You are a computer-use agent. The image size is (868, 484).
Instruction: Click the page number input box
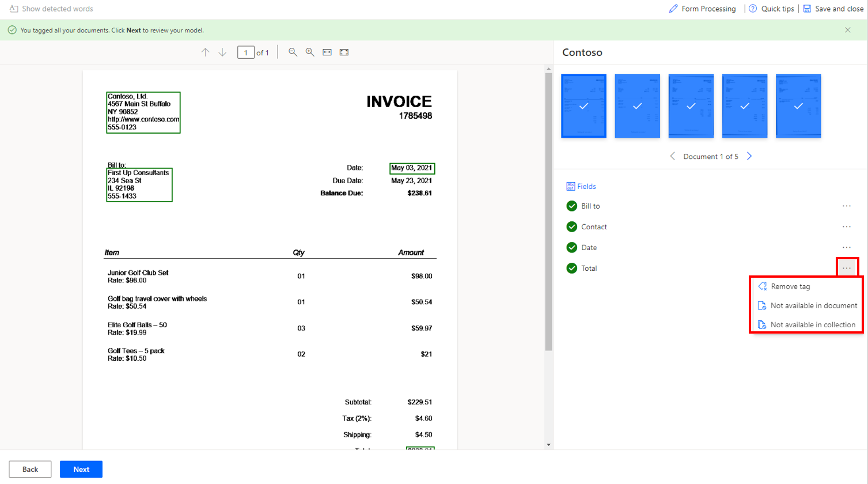point(246,52)
